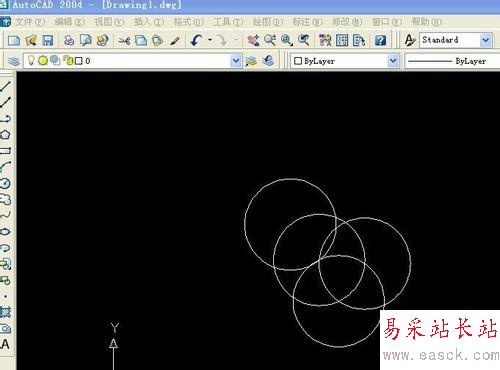The width and height of the screenshot is (500, 370).
Task: Open DesignCenter from the toolbar
Action: (342, 40)
